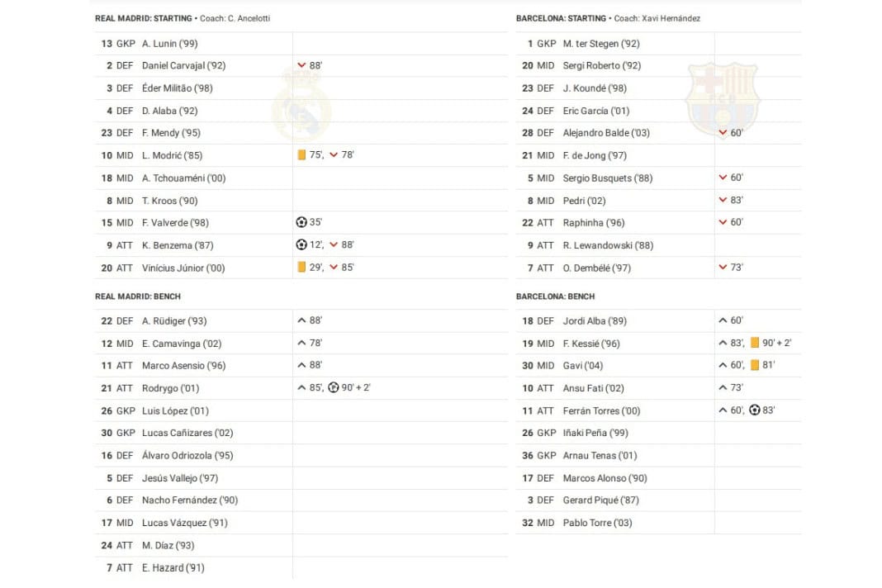
Task: Click O. Dembélé's substituted-off arrow
Action: tap(723, 268)
